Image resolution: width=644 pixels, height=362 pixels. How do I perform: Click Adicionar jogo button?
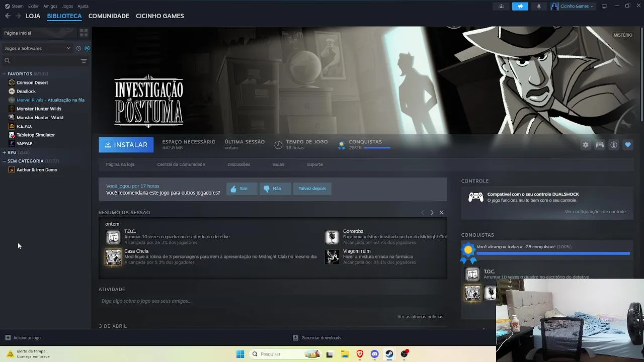[23, 338]
